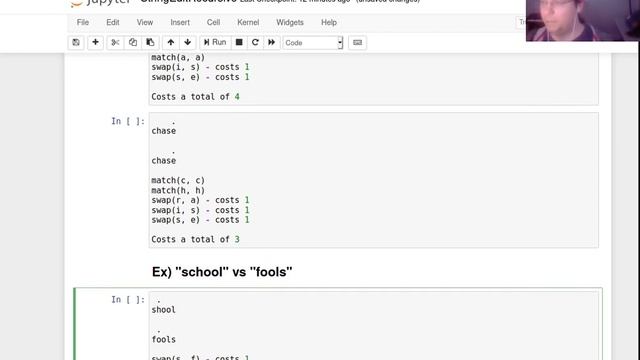Interrupt the kernel with the stop square icon
640x360 pixels.
coord(239,42)
